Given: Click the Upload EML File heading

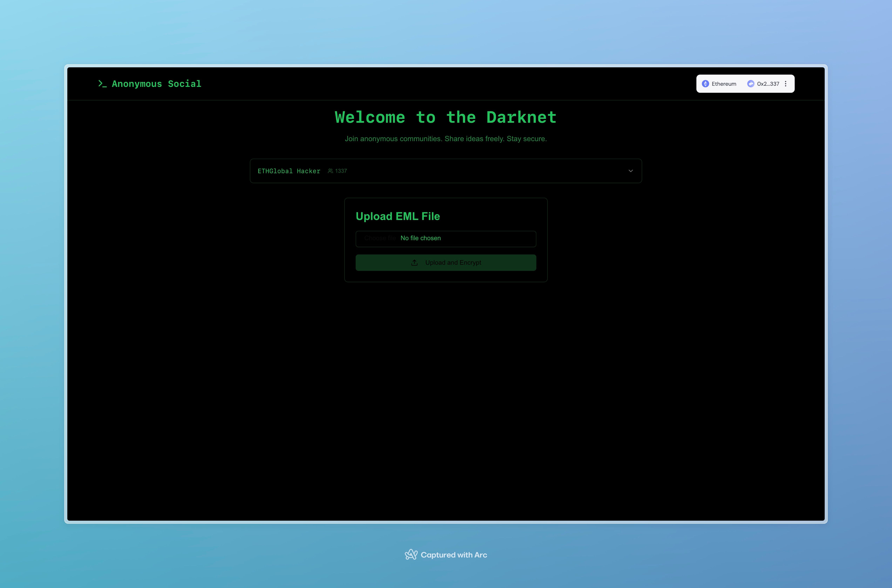Looking at the screenshot, I should 398,216.
